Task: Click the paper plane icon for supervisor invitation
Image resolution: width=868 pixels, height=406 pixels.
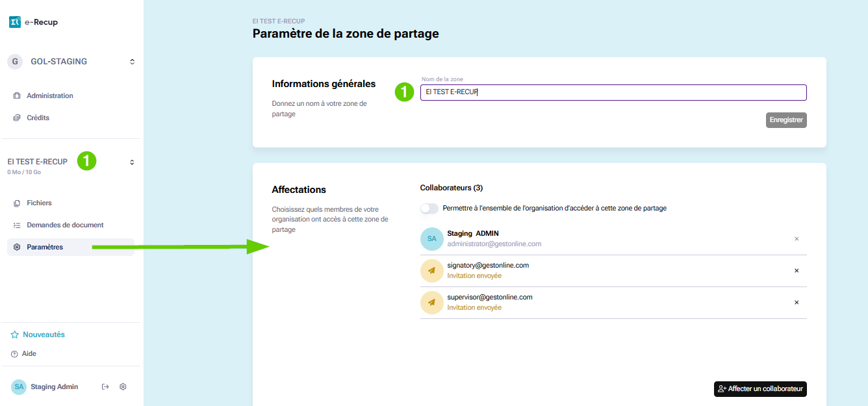Action: (431, 303)
